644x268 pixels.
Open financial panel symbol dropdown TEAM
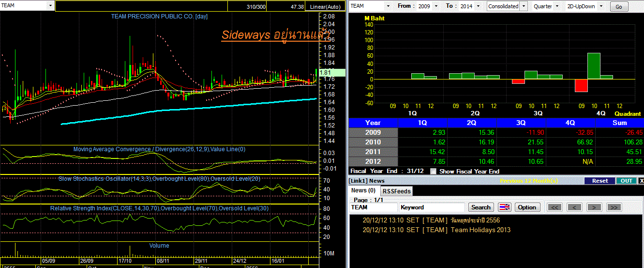click(388, 6)
